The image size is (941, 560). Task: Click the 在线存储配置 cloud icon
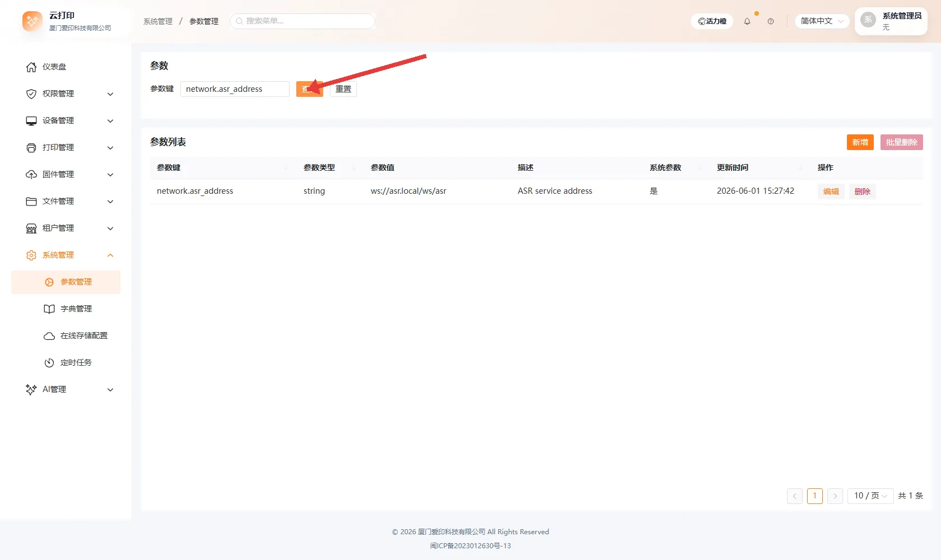point(49,336)
